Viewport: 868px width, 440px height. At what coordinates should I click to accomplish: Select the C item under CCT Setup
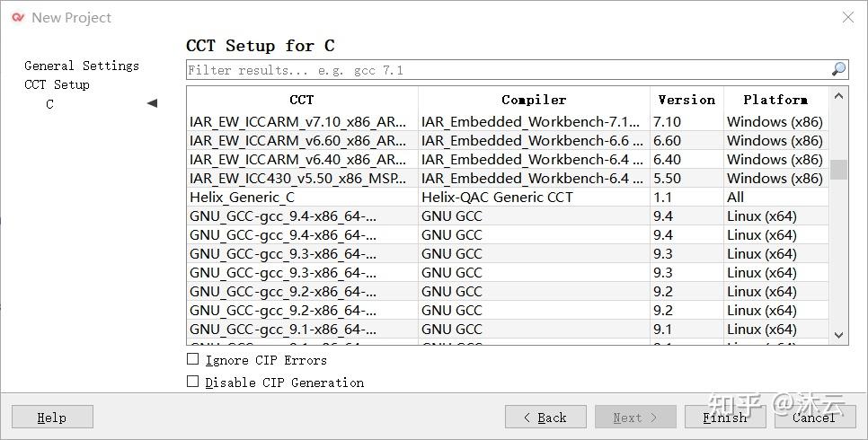point(49,104)
